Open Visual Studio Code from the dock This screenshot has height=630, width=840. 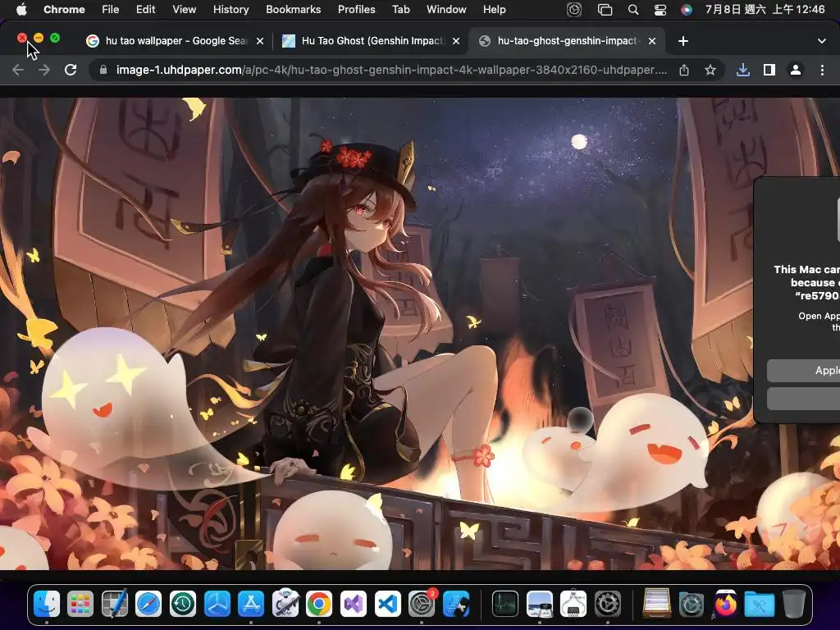(387, 604)
